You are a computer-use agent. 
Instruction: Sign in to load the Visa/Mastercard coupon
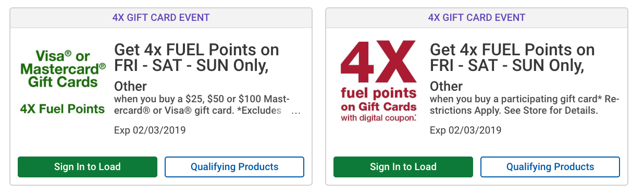pos(88,167)
